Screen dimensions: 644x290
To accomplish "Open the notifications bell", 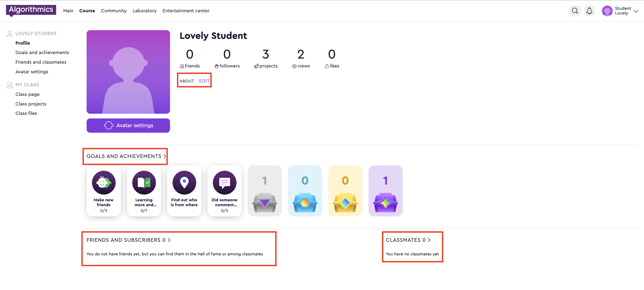I will click(589, 11).
